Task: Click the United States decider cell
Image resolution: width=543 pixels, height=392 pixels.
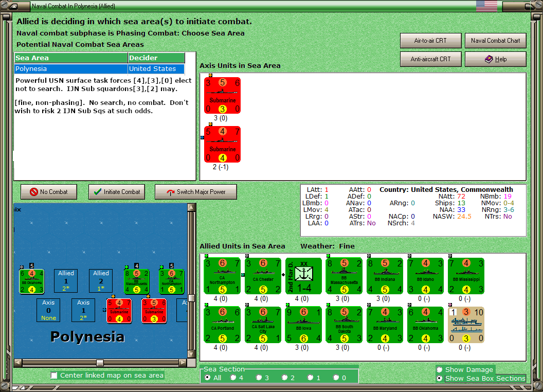Action: click(156, 68)
